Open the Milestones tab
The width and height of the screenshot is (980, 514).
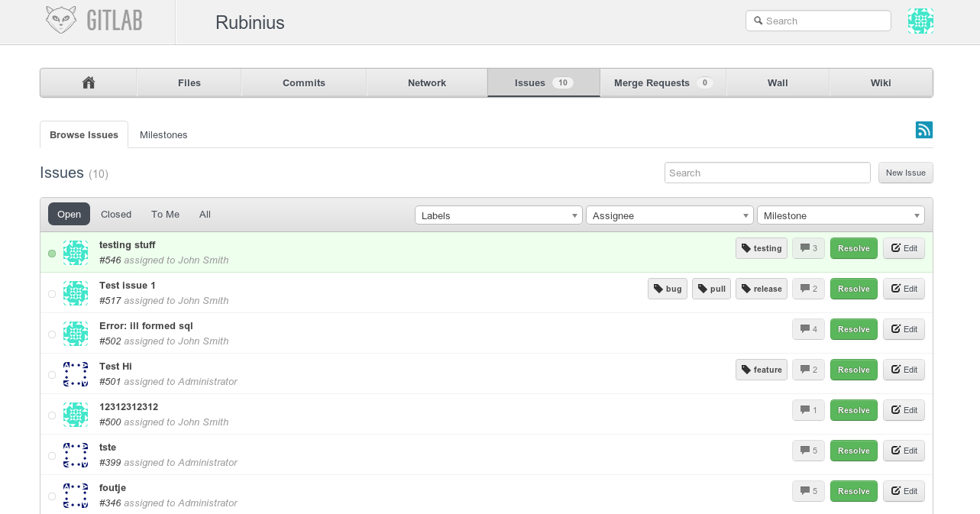tap(163, 134)
